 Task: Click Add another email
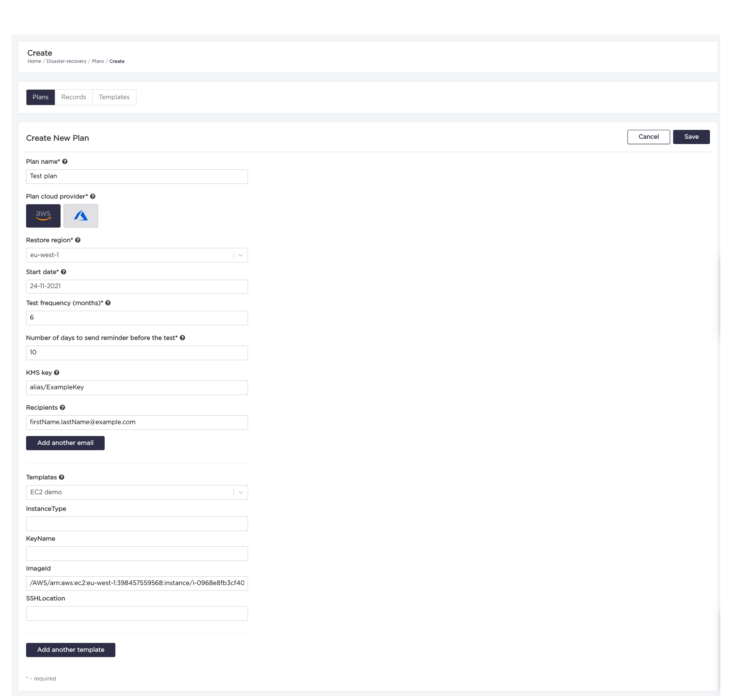pos(65,443)
